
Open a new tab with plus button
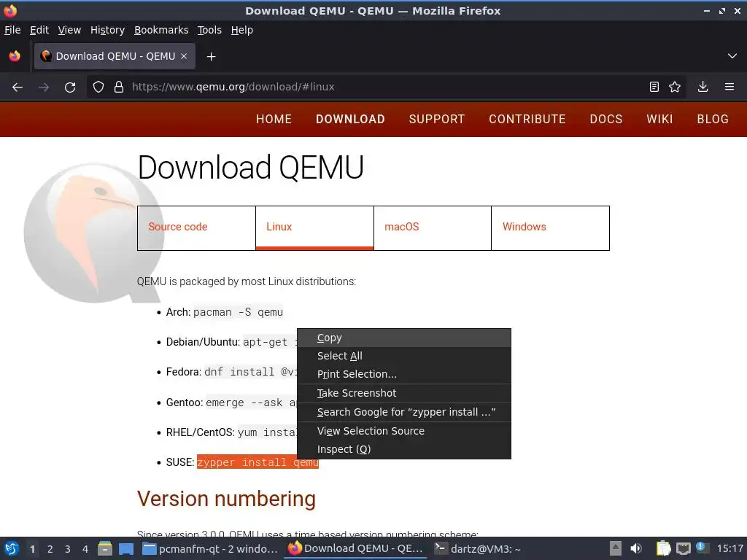coord(211,57)
